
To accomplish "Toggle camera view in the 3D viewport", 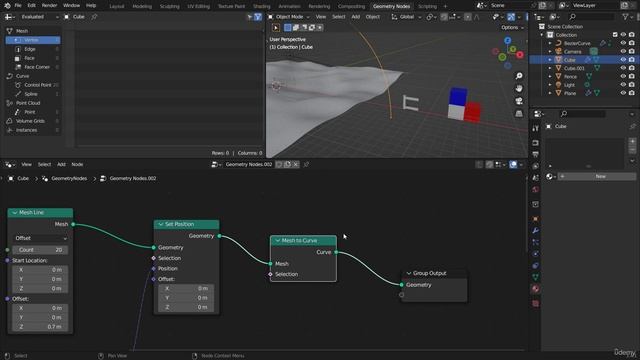I will click(519, 101).
